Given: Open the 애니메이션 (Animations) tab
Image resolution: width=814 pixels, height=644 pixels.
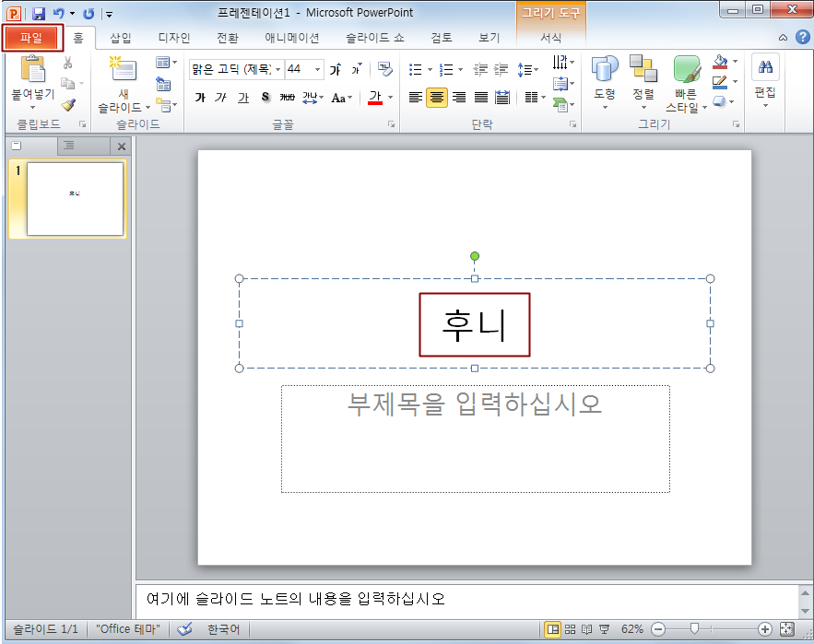Looking at the screenshot, I should (x=291, y=38).
